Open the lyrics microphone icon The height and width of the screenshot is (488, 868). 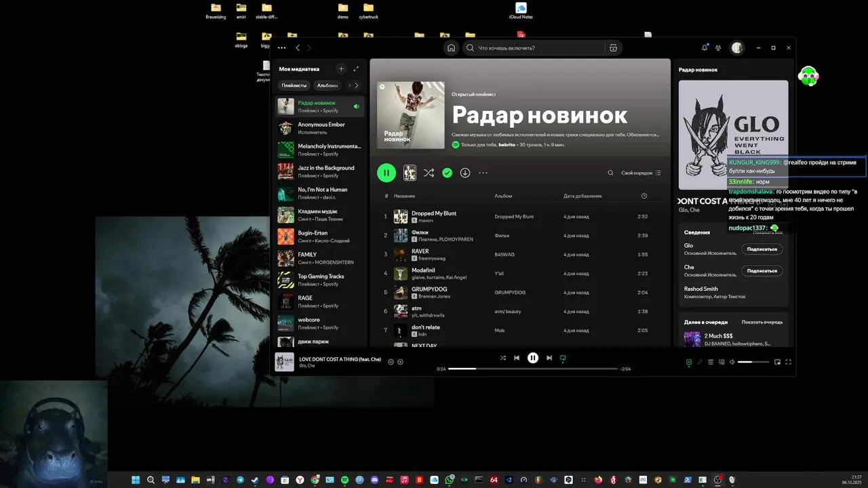pyautogui.click(x=700, y=362)
